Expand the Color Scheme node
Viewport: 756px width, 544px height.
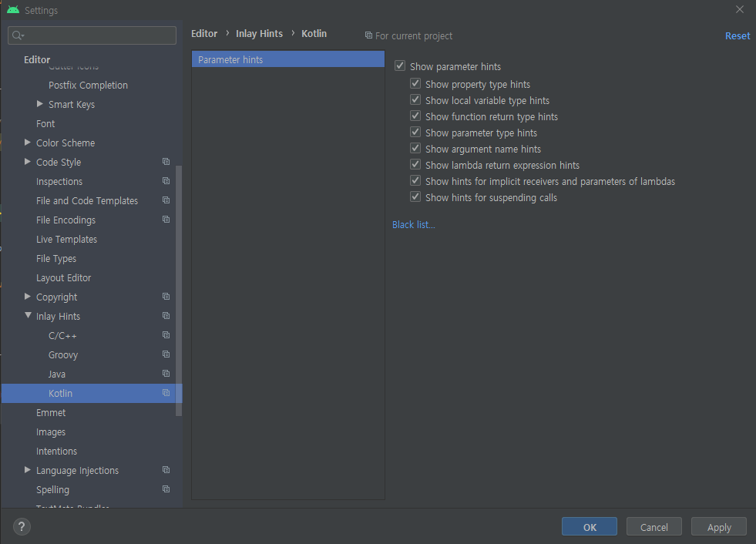pos(28,143)
